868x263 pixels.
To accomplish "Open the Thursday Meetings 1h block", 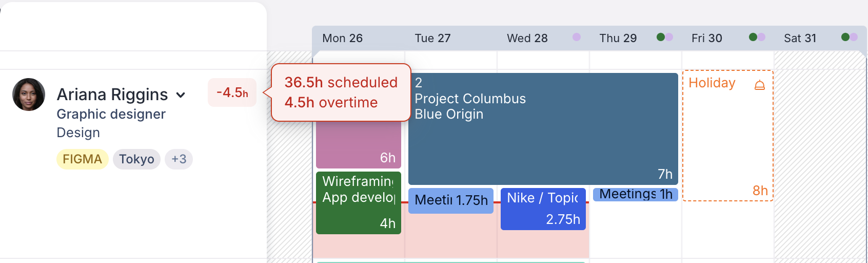I will [635, 194].
